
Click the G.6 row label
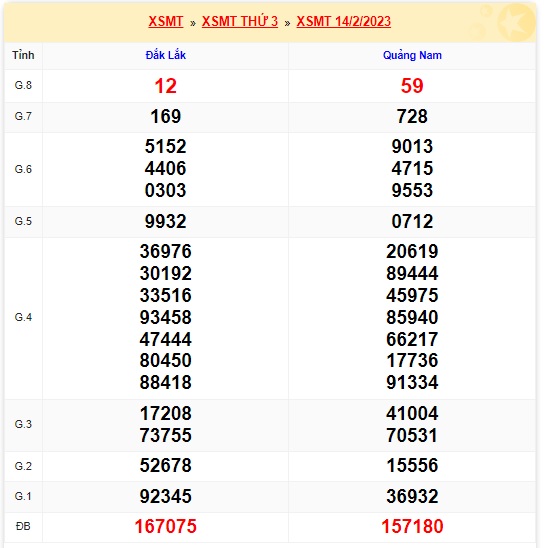pos(23,169)
